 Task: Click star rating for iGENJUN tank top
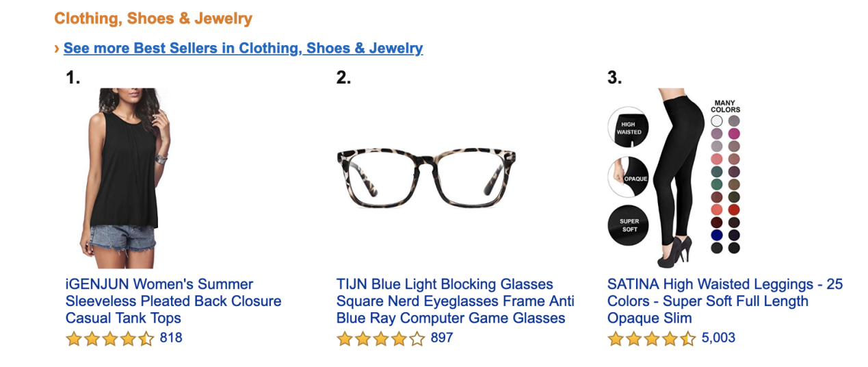pos(109,338)
